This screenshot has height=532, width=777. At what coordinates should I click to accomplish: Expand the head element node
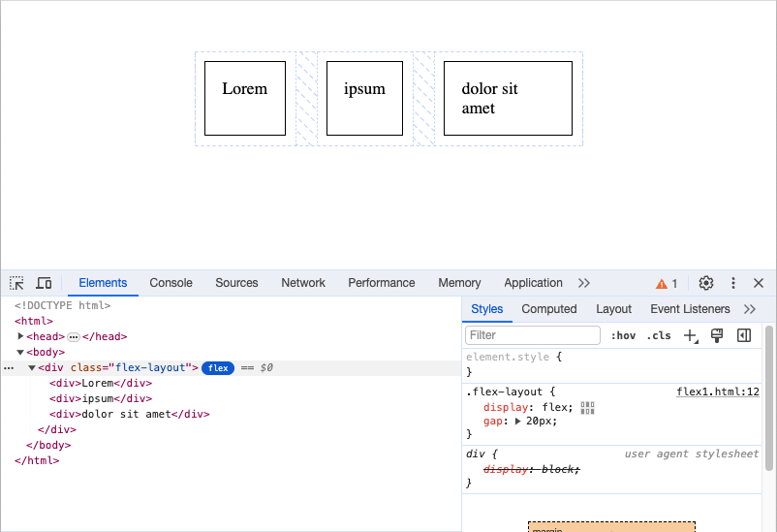click(x=21, y=336)
